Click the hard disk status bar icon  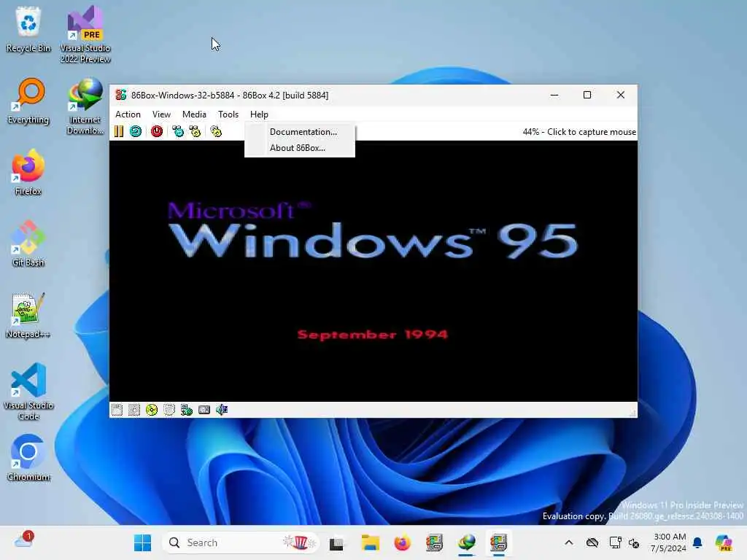point(169,410)
